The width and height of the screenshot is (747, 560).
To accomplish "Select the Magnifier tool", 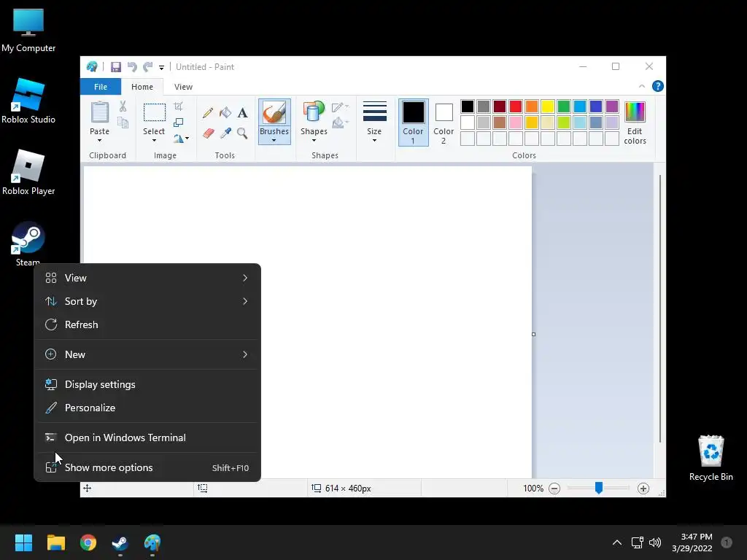I will point(242,133).
